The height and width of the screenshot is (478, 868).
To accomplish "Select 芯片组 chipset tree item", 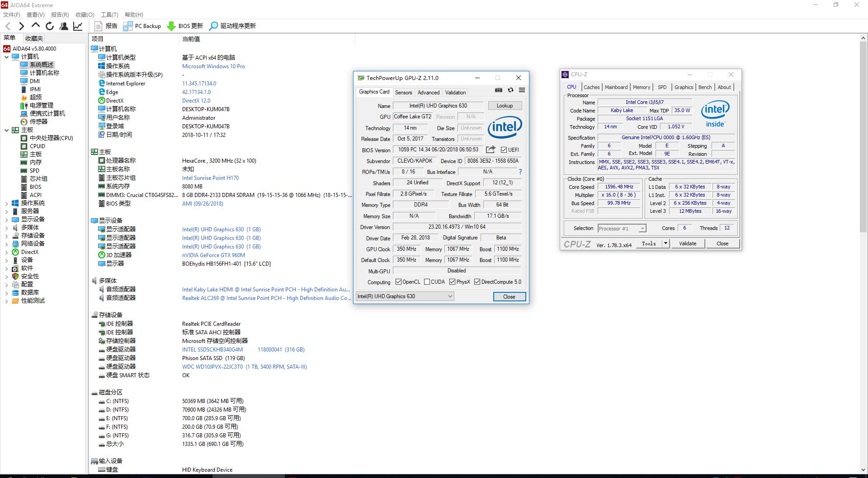I will pos(34,178).
